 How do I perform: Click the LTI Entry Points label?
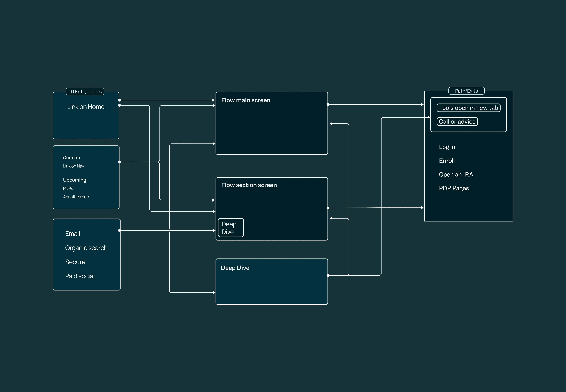click(x=85, y=92)
